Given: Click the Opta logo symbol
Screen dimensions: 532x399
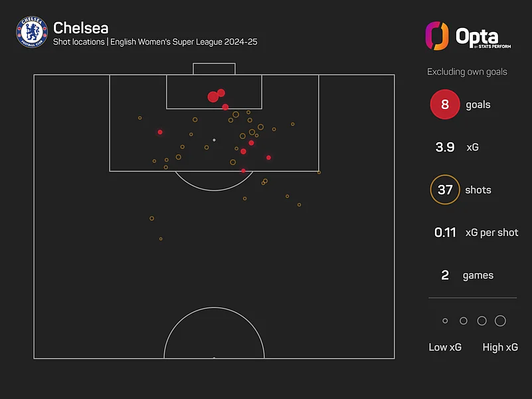Looking at the screenshot, I should [x=437, y=36].
